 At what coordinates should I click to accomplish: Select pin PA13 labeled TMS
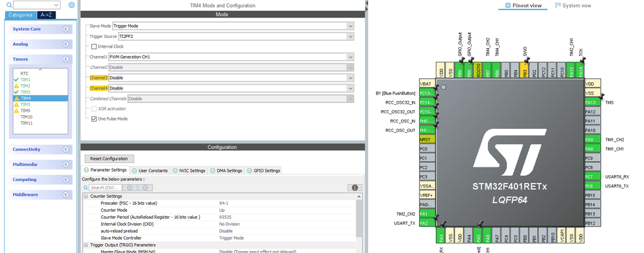point(592,102)
